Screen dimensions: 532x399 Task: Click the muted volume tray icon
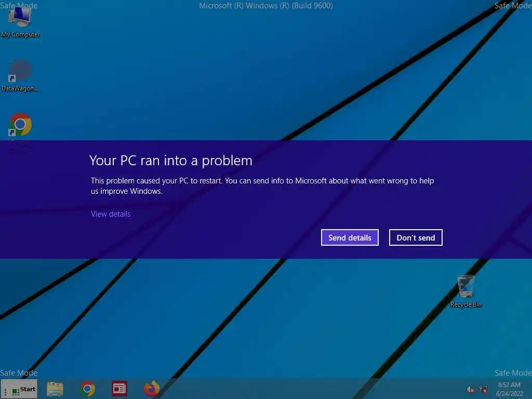[x=470, y=390]
